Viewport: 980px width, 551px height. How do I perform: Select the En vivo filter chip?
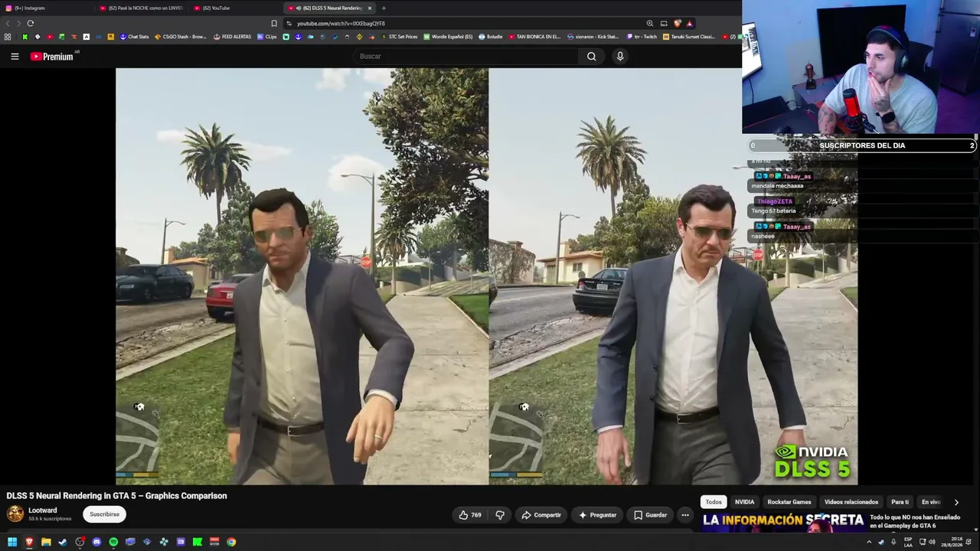931,502
